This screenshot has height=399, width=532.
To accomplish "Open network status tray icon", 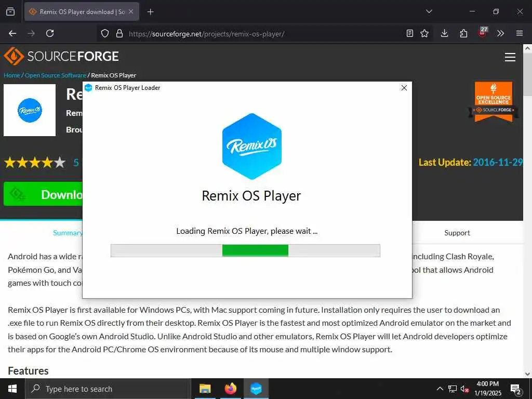I will click(x=453, y=389).
